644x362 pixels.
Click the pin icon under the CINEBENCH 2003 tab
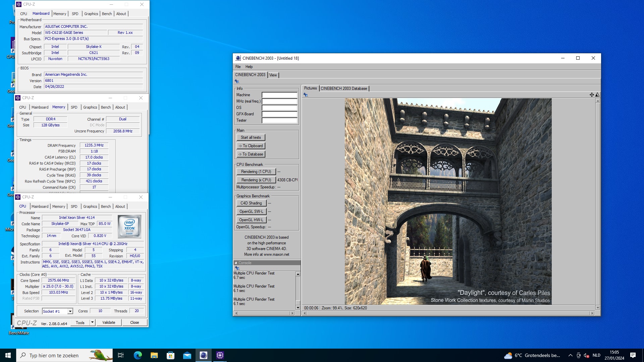click(237, 81)
